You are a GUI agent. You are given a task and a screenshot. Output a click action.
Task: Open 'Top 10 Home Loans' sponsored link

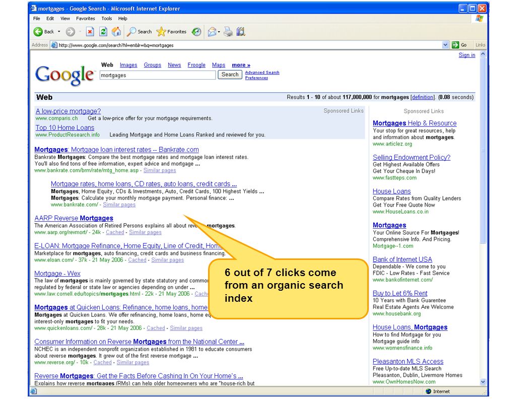pyautogui.click(x=65, y=127)
